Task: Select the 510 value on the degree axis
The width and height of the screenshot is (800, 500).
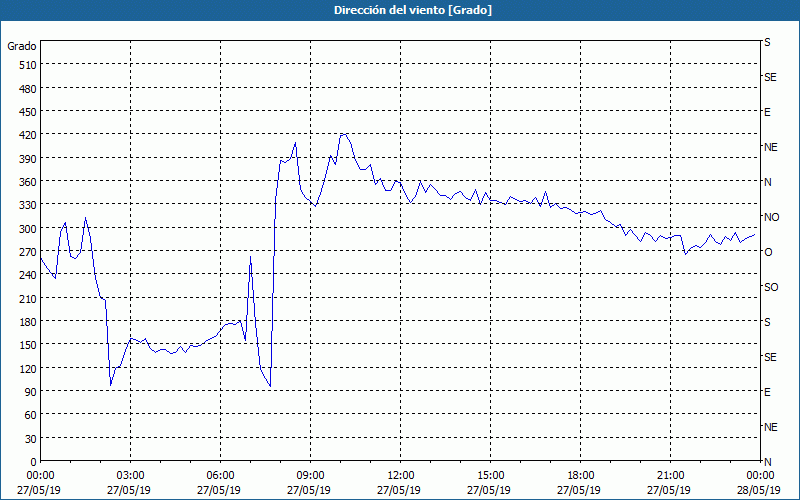Action: coord(28,65)
